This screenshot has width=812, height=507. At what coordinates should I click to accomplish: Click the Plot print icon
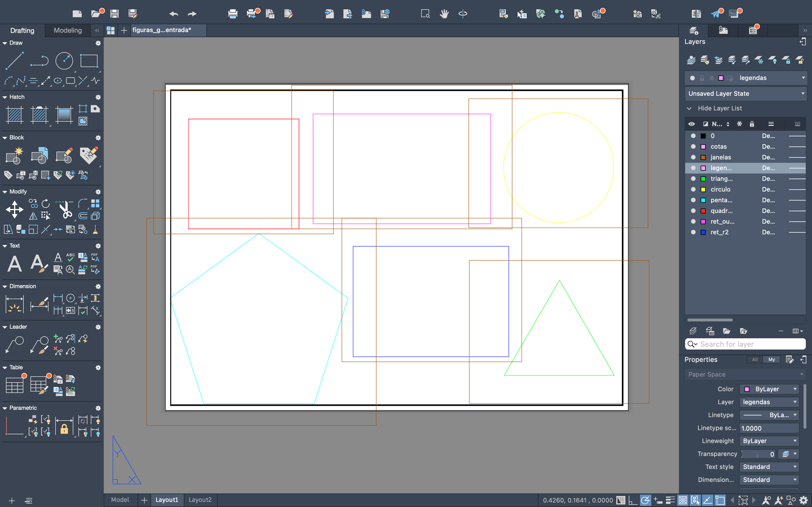[x=233, y=14]
